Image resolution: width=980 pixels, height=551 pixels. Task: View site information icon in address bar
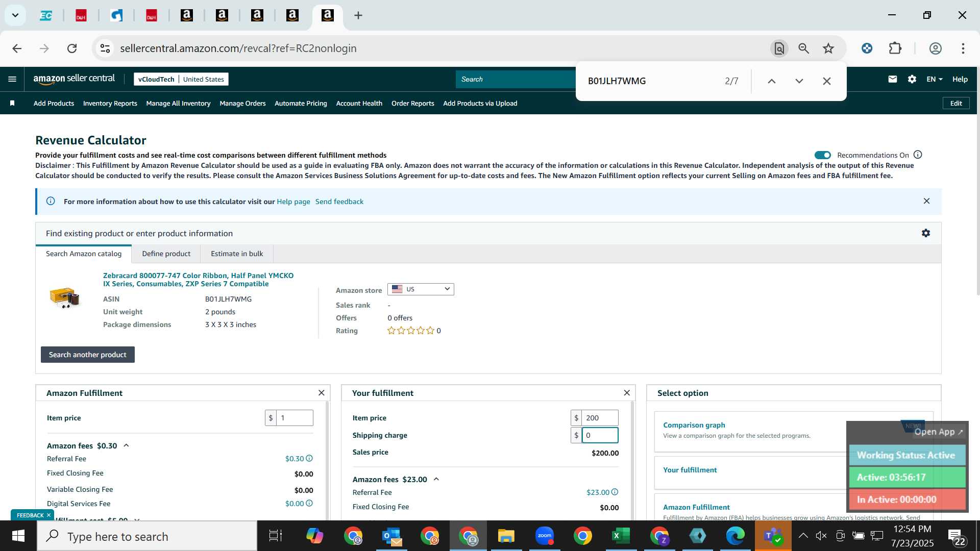coord(105,48)
